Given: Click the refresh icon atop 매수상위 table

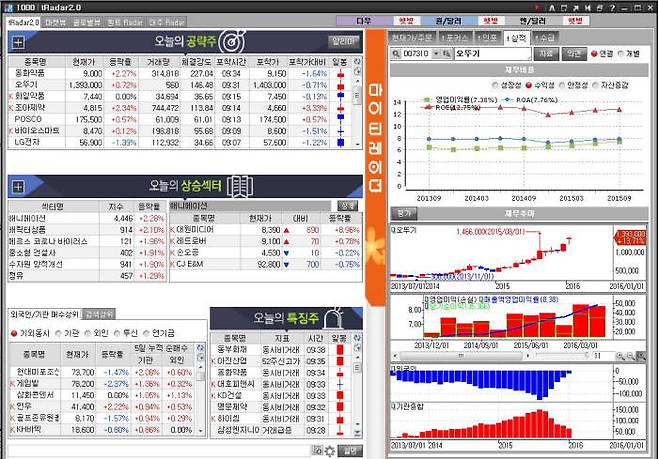Looking at the screenshot, I should (201, 348).
